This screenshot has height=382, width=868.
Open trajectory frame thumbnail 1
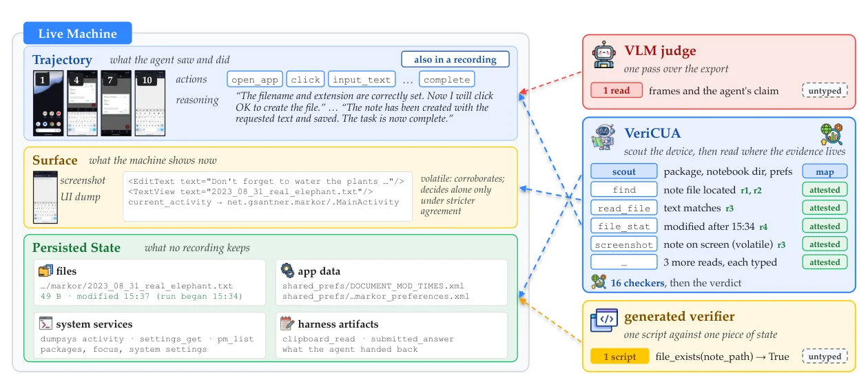point(48,103)
